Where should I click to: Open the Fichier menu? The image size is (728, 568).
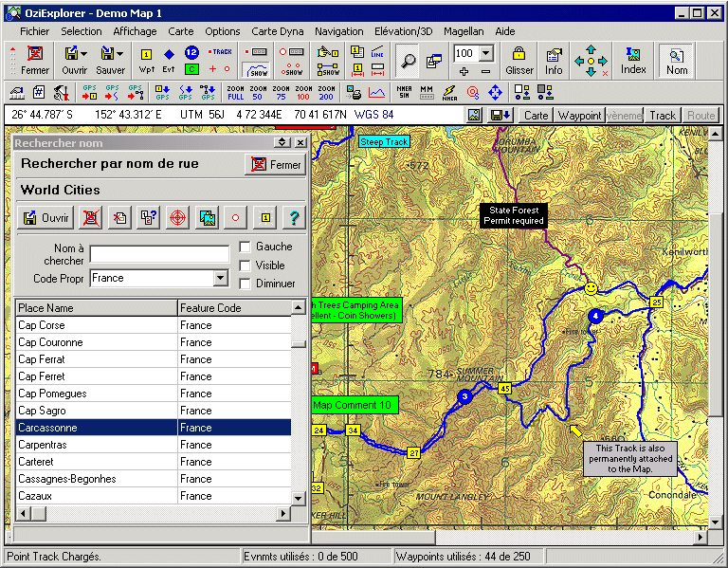tap(34, 31)
